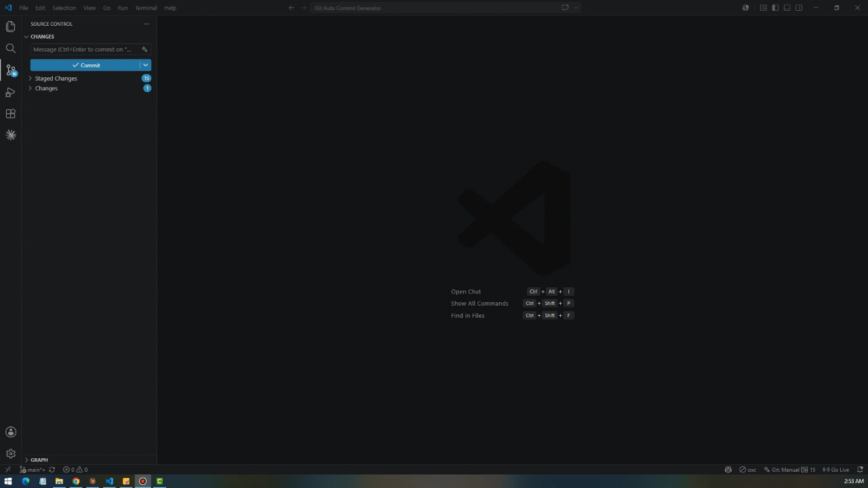This screenshot has width=868, height=488.
Task: Open the Run and Debug view
Action: click(10, 92)
